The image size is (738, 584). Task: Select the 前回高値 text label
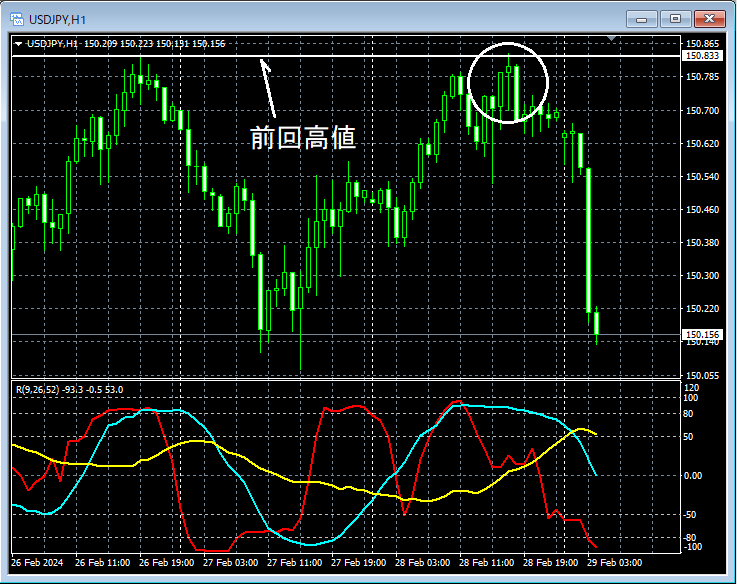[x=303, y=138]
